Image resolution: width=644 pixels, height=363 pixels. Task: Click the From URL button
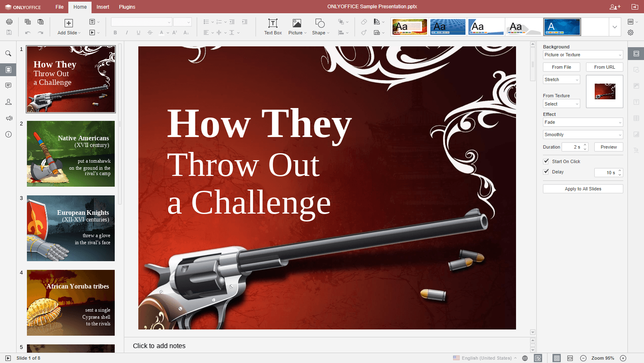pyautogui.click(x=604, y=67)
